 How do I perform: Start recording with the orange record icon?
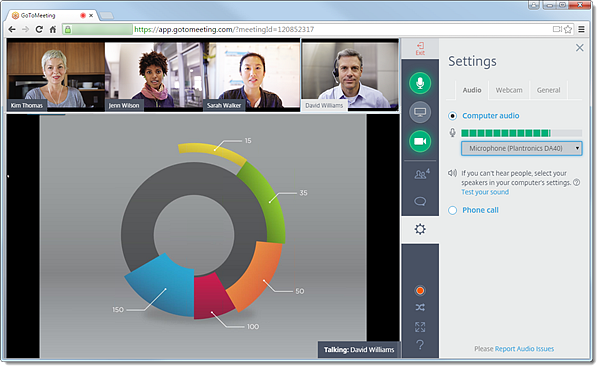click(x=420, y=291)
